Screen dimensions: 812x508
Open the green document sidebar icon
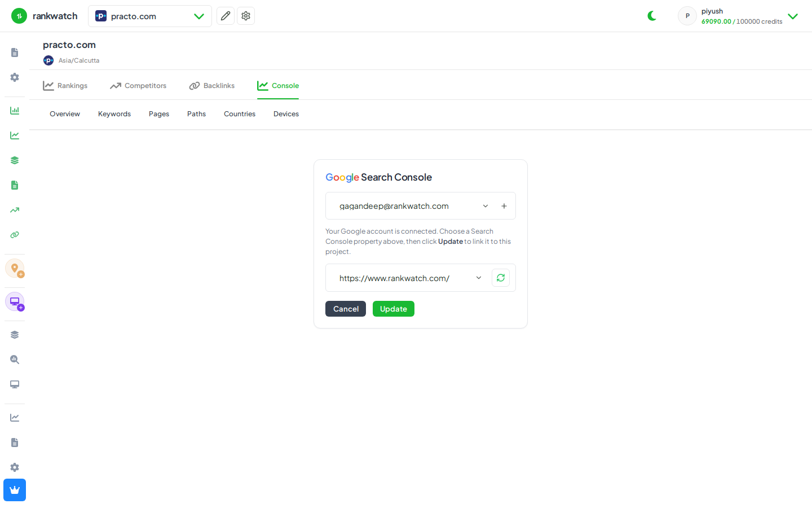point(15,185)
